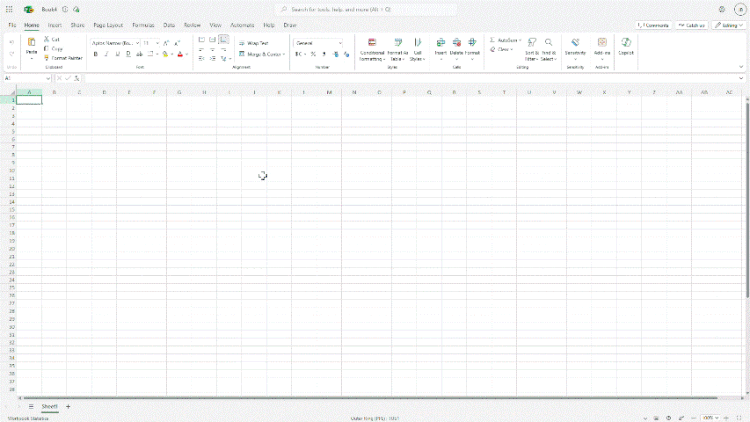Open the Sensitivity button
750x422 pixels.
[x=575, y=50]
